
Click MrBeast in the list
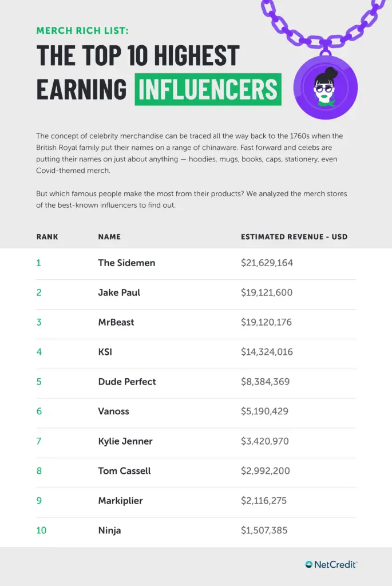(116, 322)
